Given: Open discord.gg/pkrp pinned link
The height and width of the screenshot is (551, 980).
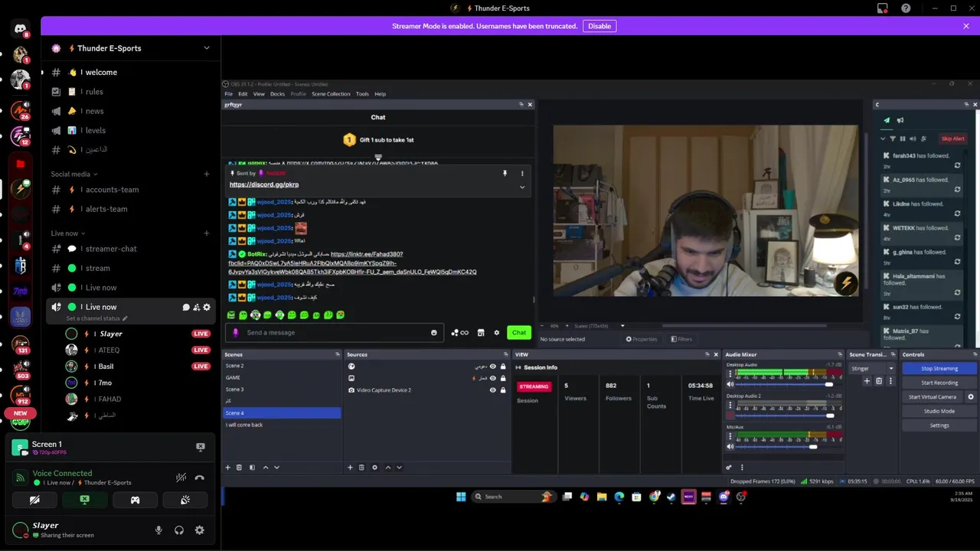Looking at the screenshot, I should coord(264,184).
